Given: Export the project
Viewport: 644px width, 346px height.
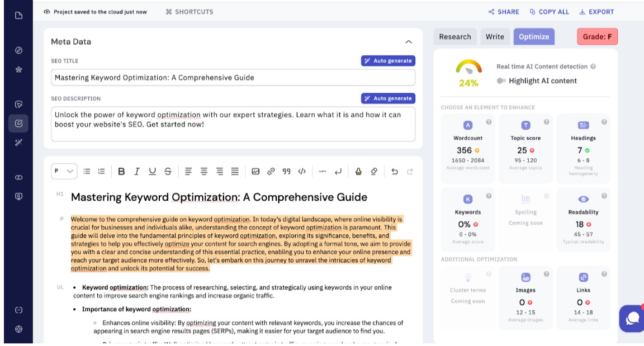Looking at the screenshot, I should click(x=596, y=11).
